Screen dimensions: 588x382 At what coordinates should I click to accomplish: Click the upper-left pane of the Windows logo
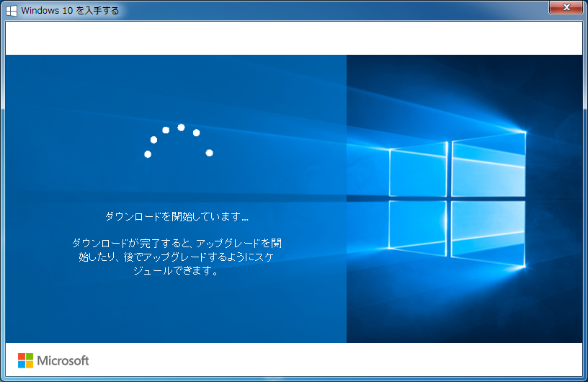[418, 170]
